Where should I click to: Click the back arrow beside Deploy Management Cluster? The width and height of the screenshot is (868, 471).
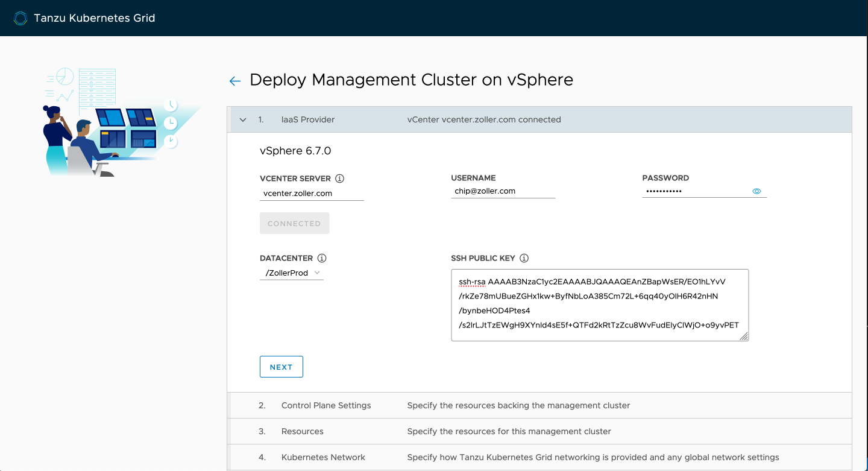235,81
